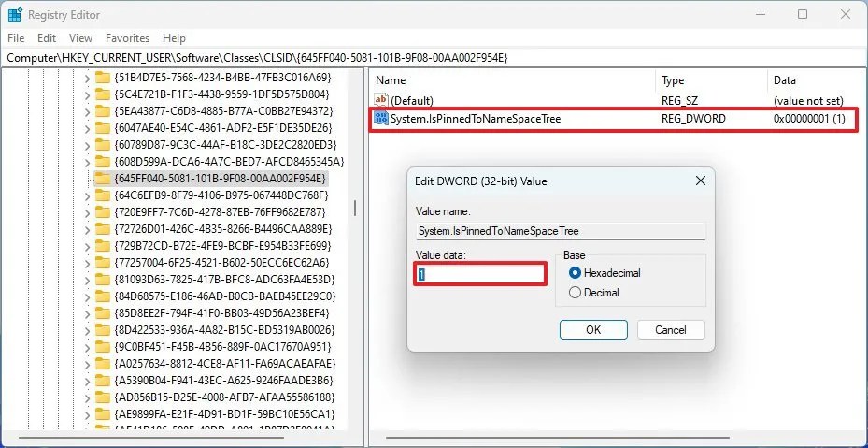
Task: Click folder icon of {6047AE40-E54C-4861-ADF2-E5F1DE35DE26}
Action: pos(103,127)
